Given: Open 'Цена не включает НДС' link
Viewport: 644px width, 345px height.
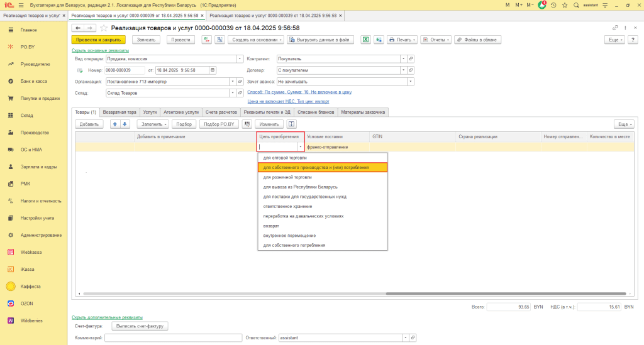Looking at the screenshot, I should point(288,101).
